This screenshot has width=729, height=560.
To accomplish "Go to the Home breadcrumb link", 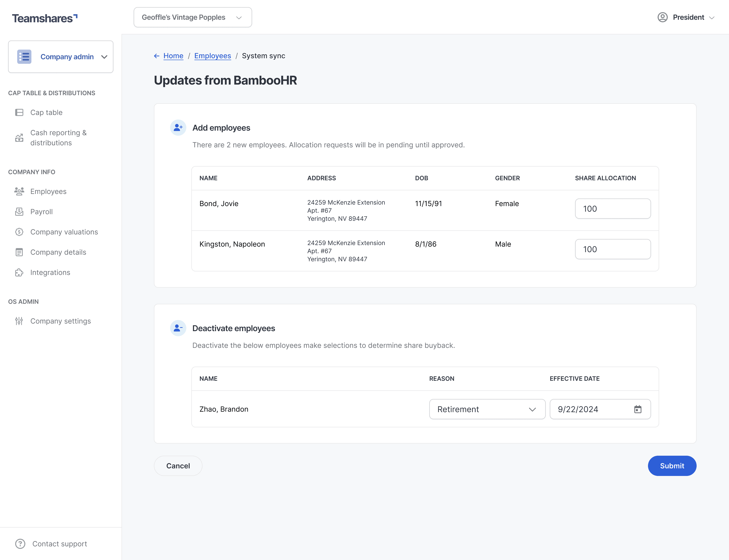I will [173, 56].
